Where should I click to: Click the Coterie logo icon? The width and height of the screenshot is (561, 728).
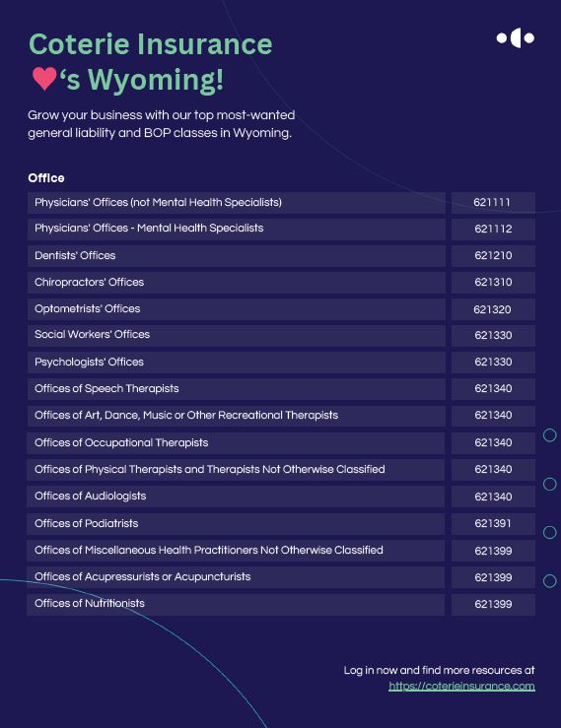coord(516,38)
